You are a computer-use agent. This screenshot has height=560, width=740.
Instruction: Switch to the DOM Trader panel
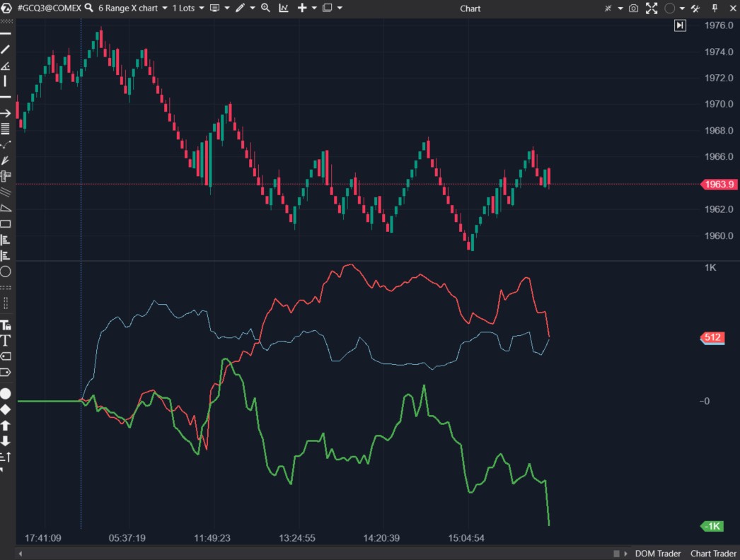(658, 554)
